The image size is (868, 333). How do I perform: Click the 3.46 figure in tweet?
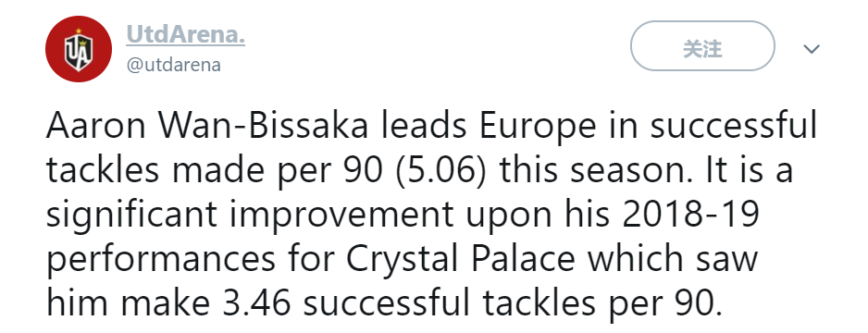[x=255, y=302]
